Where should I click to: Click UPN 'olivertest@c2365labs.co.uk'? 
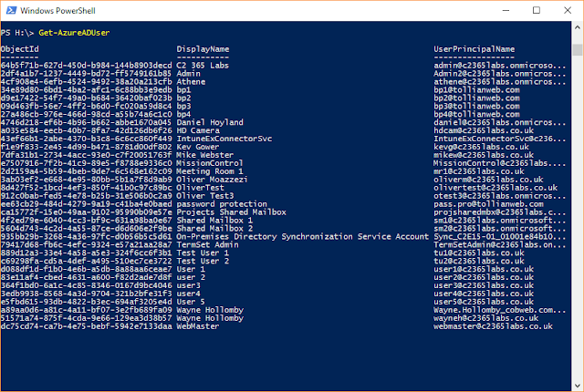495,188
